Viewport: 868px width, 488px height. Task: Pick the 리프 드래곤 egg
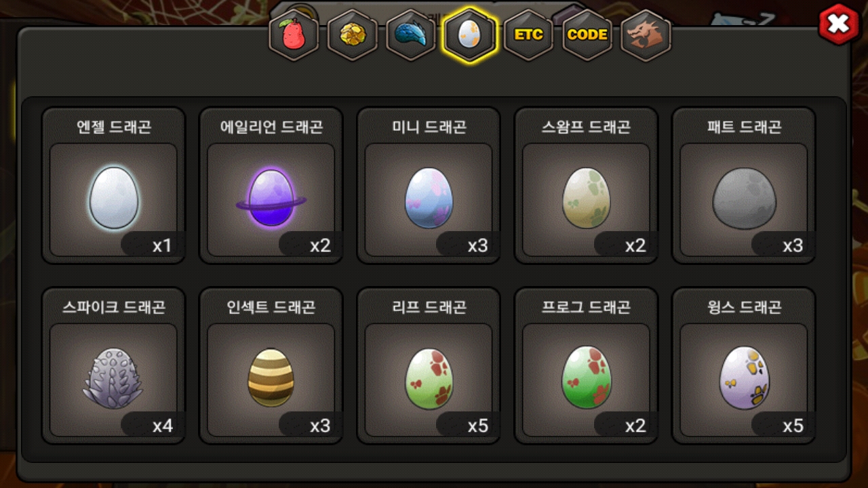tap(429, 378)
